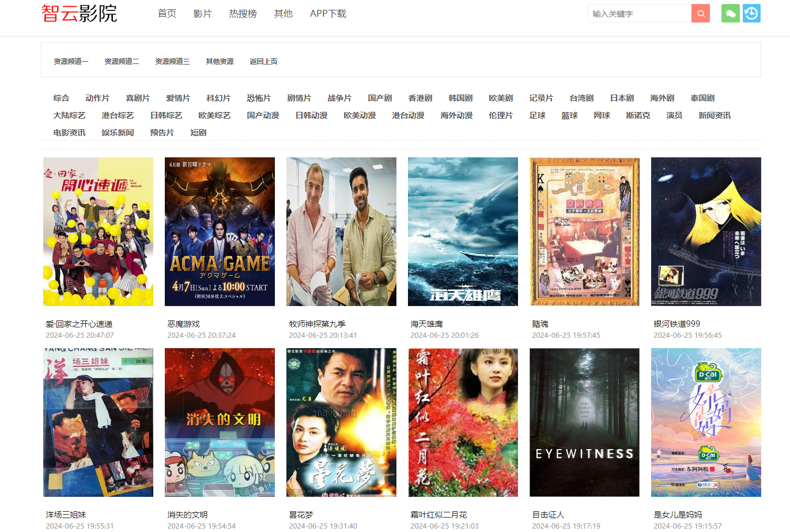Switch to 资源频道三
The height and width of the screenshot is (532, 790).
(172, 61)
